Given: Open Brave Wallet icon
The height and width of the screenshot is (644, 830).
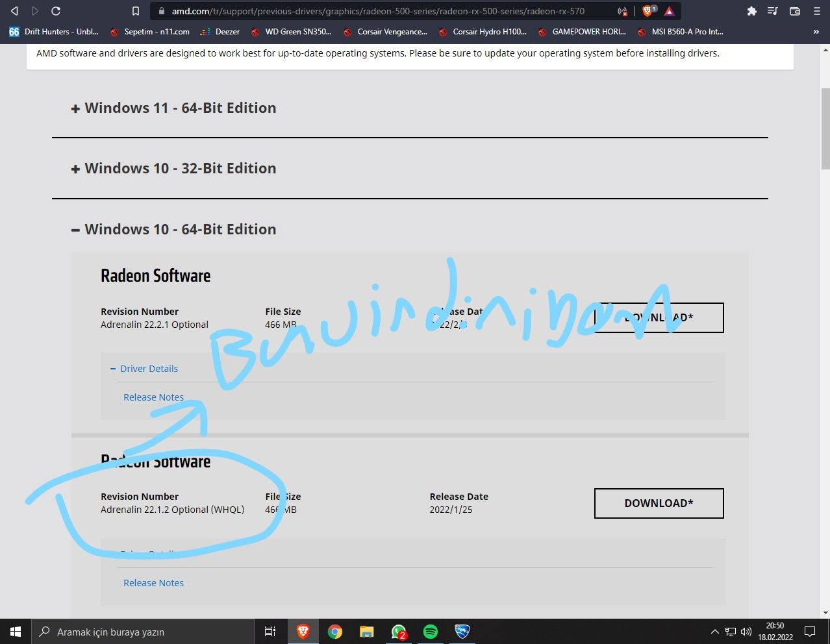Looking at the screenshot, I should click(x=795, y=11).
